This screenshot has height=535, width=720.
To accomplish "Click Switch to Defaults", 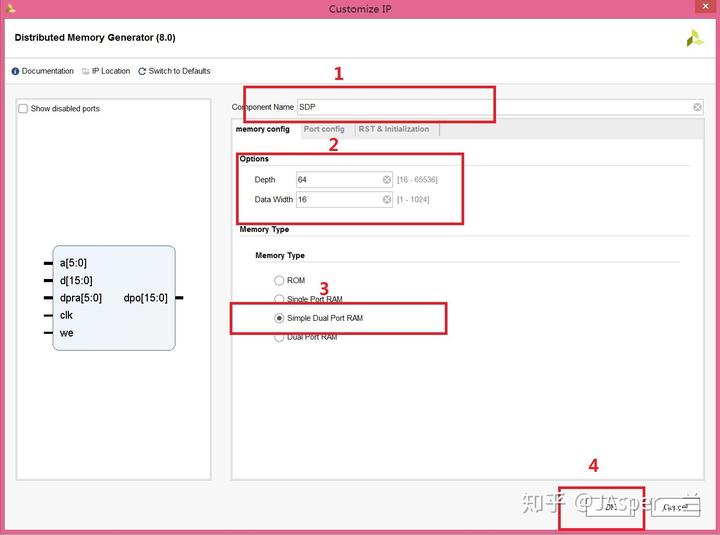I will click(179, 71).
